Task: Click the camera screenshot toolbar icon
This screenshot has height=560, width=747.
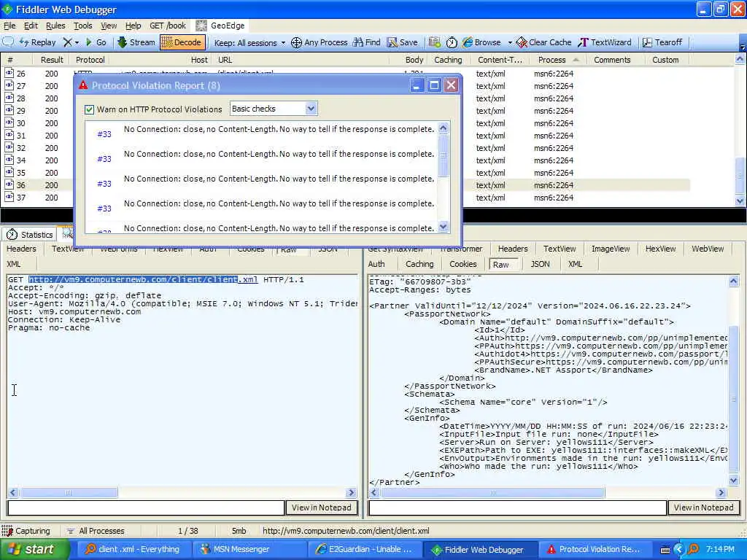Action: coord(434,42)
